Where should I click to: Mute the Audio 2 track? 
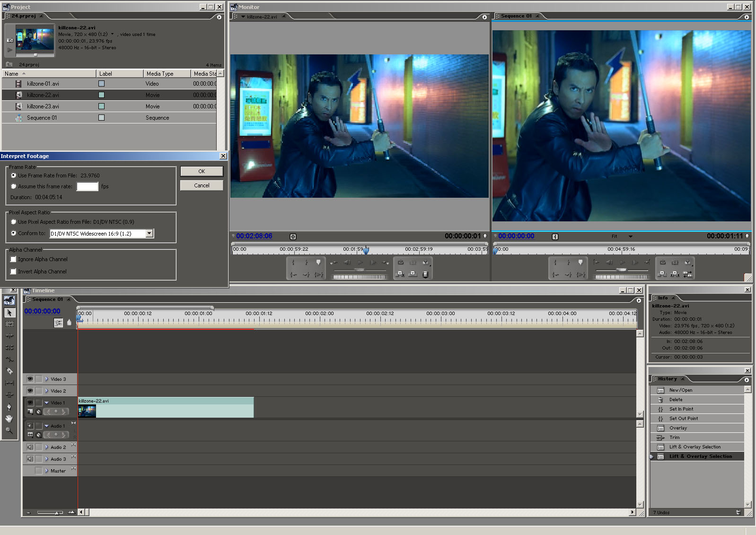30,447
